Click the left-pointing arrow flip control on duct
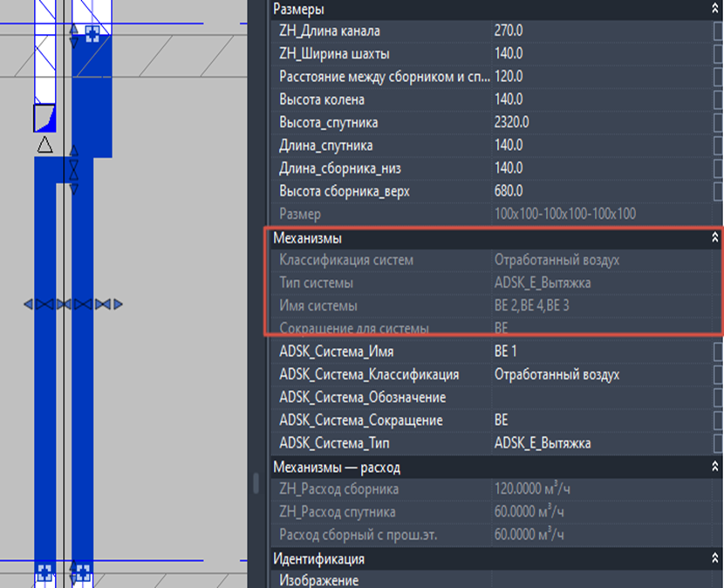724x588 pixels. (x=28, y=304)
